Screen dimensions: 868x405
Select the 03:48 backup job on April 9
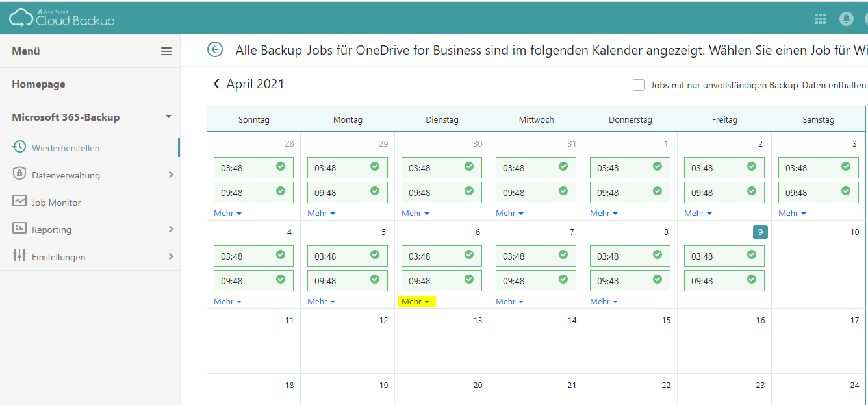coord(724,256)
